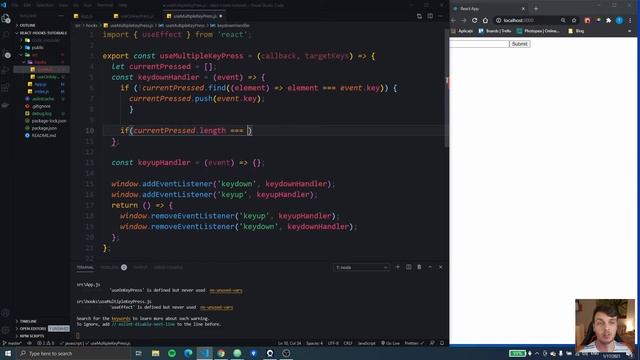Open the keywords link in terminal

(x=120, y=318)
